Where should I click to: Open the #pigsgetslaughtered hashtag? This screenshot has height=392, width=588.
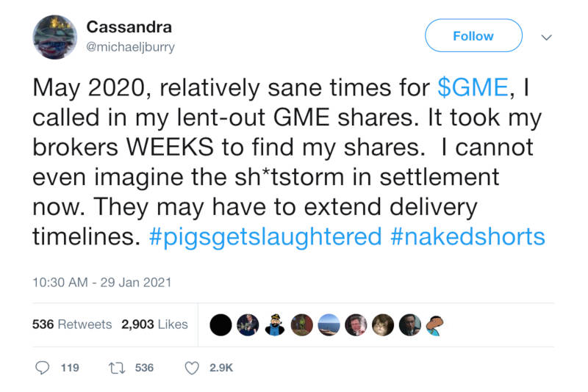(265, 236)
